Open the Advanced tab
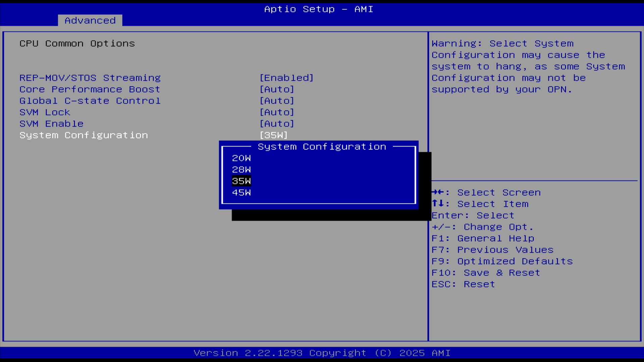Viewport: 644px width, 362px height. click(90, 20)
